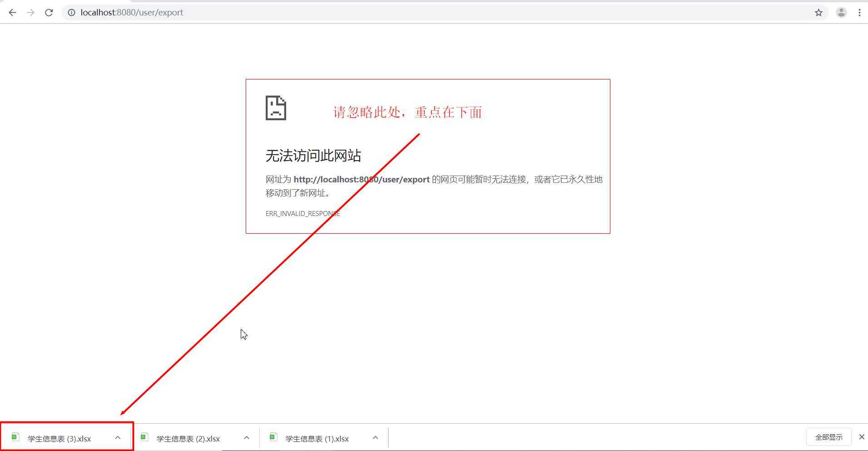Open the user profile avatar icon
This screenshot has width=868, height=451.
(x=841, y=13)
